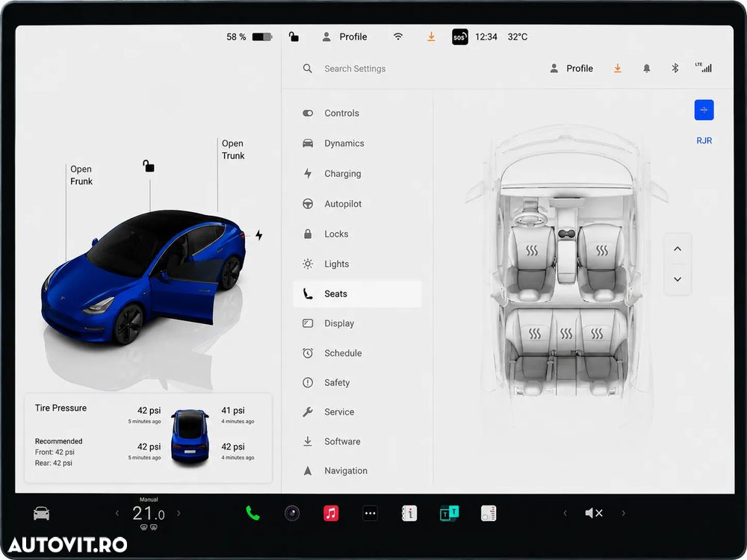Open the Music app

pyautogui.click(x=331, y=514)
